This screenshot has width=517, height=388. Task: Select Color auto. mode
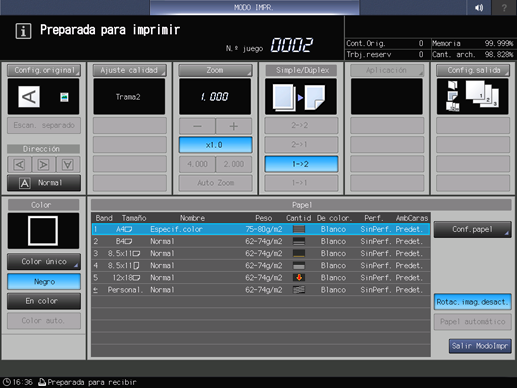44,321
